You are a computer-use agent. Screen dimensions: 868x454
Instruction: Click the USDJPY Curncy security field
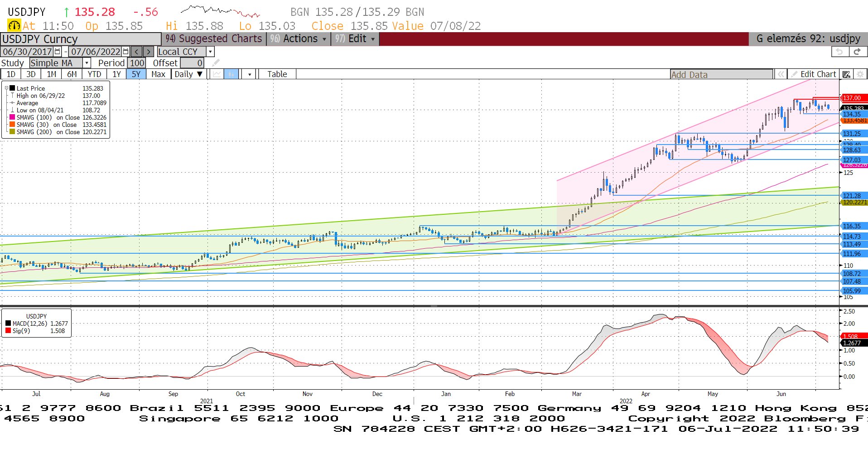81,39
